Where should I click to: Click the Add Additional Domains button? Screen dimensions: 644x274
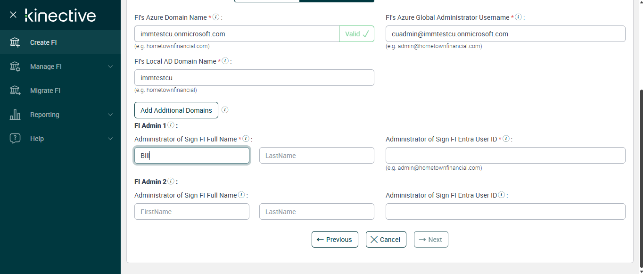coord(176,110)
